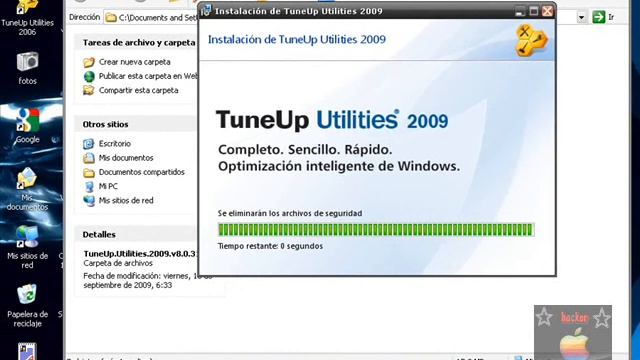Open Mis sitios de red sidebar link
Image resolution: width=640 pixels, height=360 pixels.
click(x=126, y=200)
